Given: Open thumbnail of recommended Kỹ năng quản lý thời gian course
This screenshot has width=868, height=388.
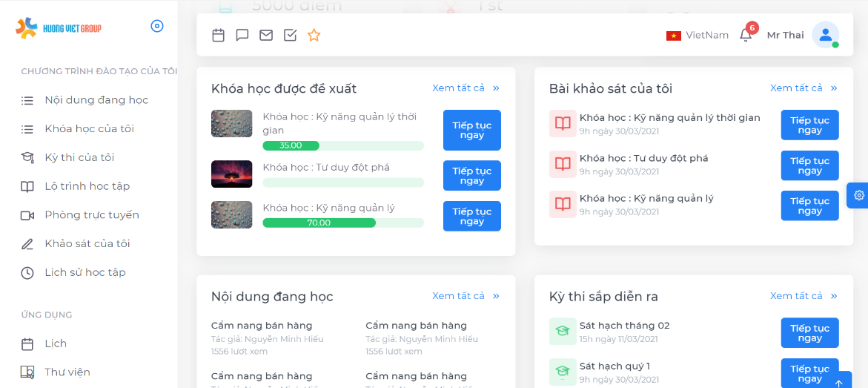Looking at the screenshot, I should 232,124.
